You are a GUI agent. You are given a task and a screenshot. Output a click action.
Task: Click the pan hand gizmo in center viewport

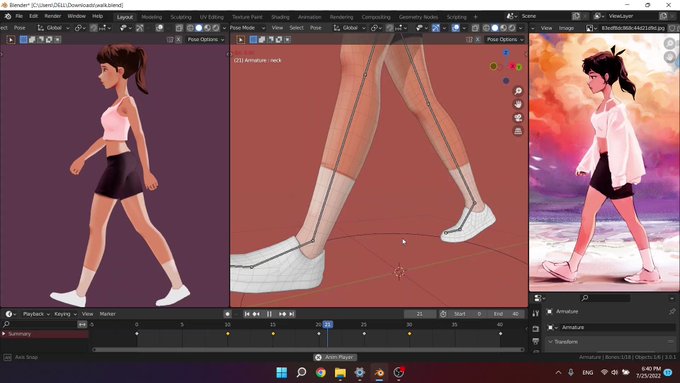pos(518,105)
